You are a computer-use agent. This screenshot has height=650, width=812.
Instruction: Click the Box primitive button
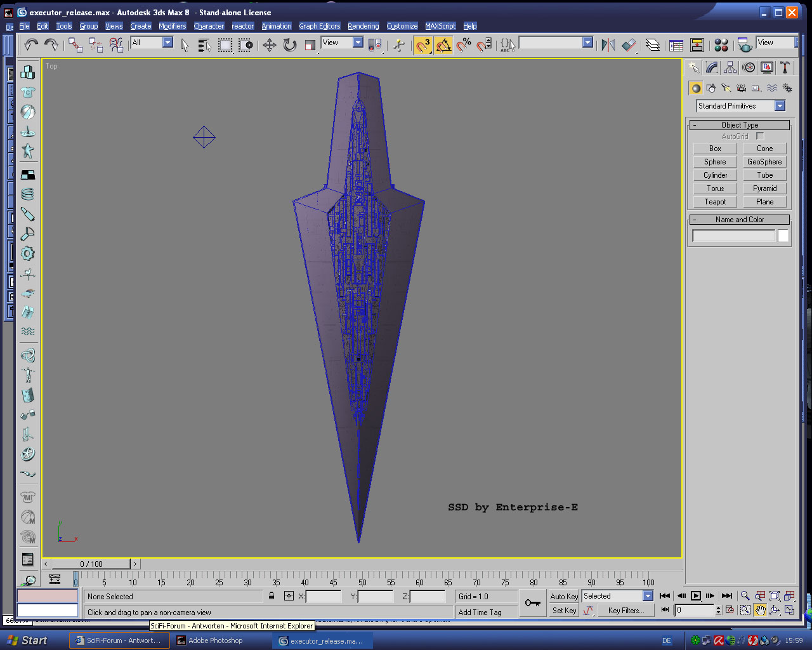(715, 149)
